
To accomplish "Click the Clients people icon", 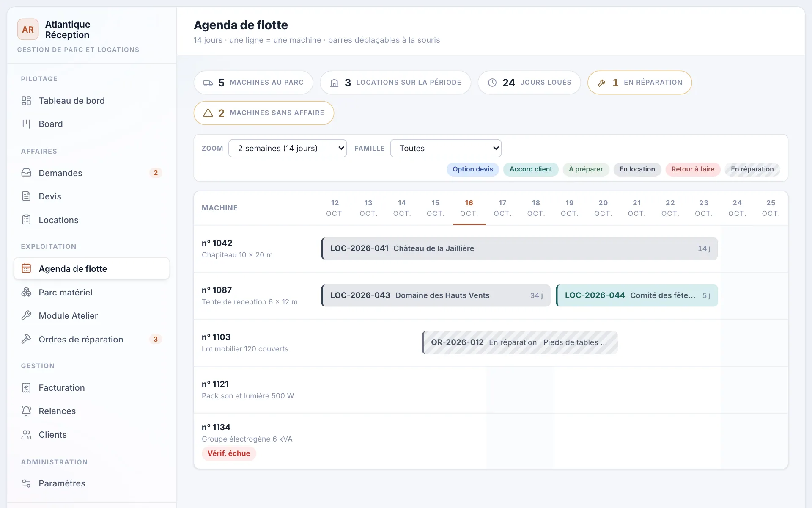I will pyautogui.click(x=26, y=434).
